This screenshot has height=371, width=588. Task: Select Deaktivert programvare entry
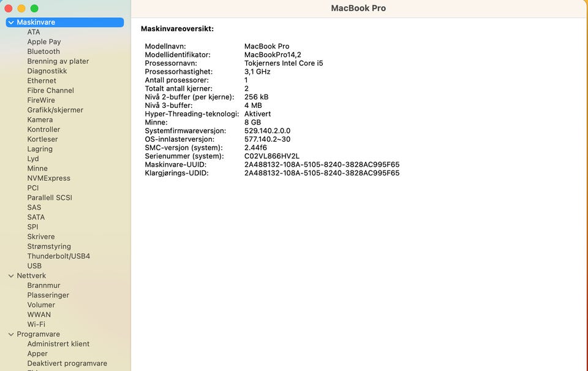tap(67, 364)
